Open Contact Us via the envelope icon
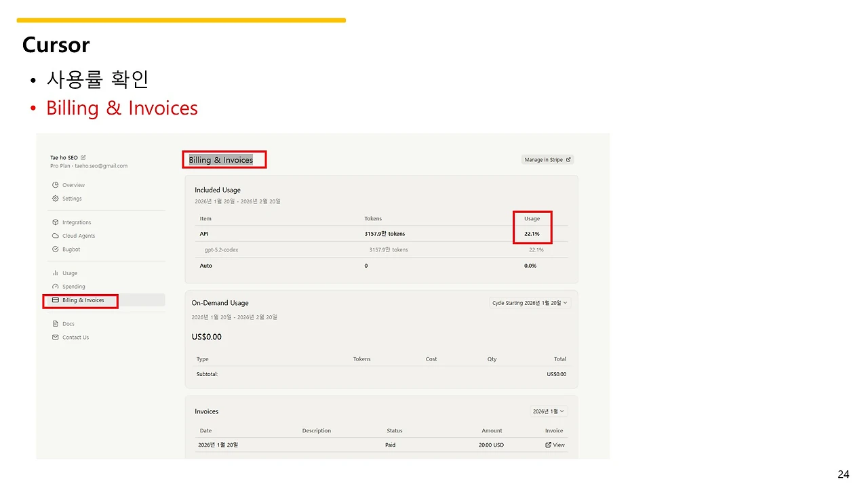Image resolution: width=868 pixels, height=488 pixels. (x=56, y=338)
